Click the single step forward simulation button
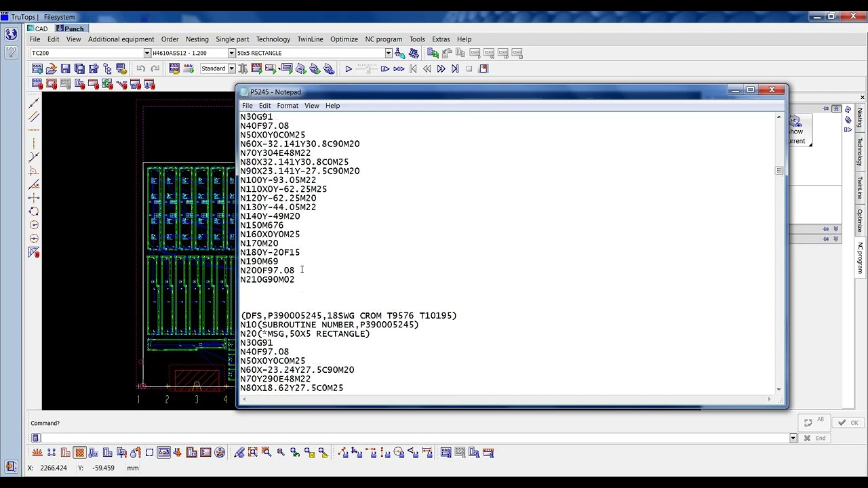This screenshot has width=868, height=488. click(x=384, y=68)
